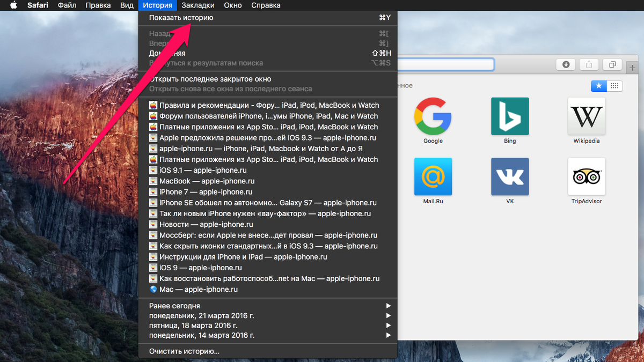Open Как скрыть иконки стандартных… item
The height and width of the screenshot is (362, 644).
268,246
